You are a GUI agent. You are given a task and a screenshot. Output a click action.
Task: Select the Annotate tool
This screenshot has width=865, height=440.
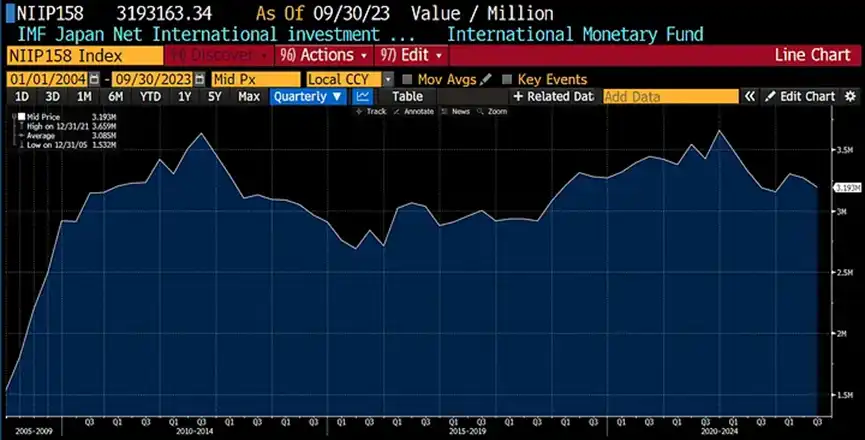pyautogui.click(x=418, y=111)
